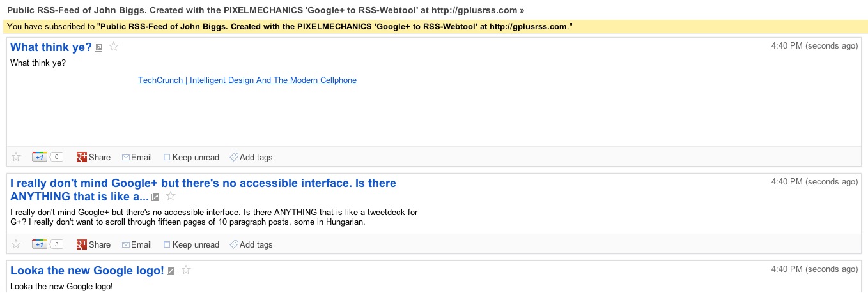Share "What think ye?" post on Google+
The height and width of the screenshot is (293, 868).
click(93, 157)
